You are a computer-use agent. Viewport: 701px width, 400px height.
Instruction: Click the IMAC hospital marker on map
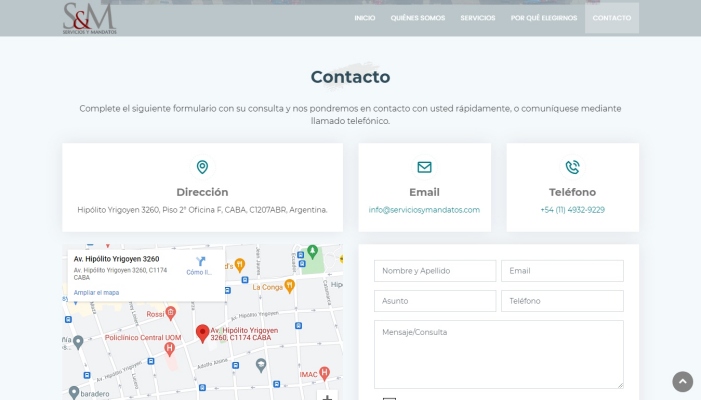click(325, 373)
